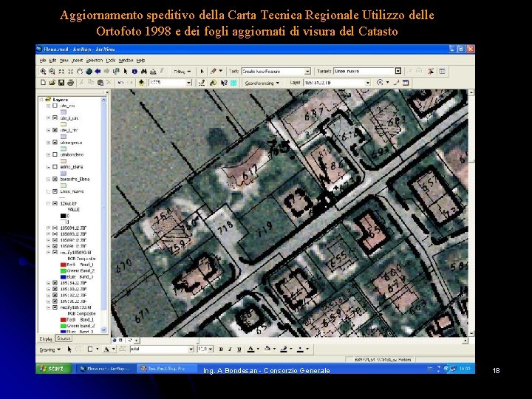Image resolution: width=532 pixels, height=399 pixels.
Task: Go back to previous extent arrow
Action: [x=98, y=71]
